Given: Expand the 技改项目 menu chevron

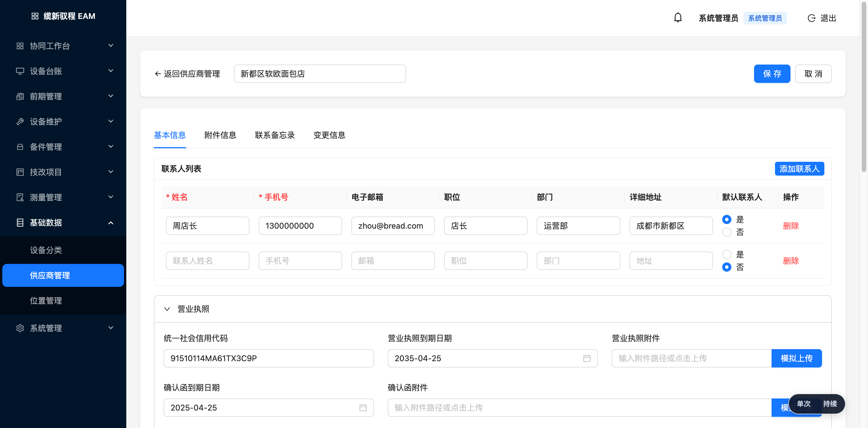Looking at the screenshot, I should tap(111, 172).
